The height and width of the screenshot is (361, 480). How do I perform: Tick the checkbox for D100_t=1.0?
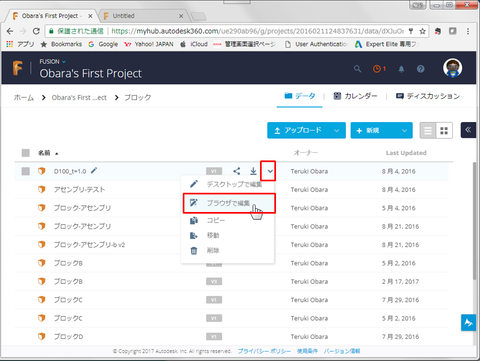[26, 171]
